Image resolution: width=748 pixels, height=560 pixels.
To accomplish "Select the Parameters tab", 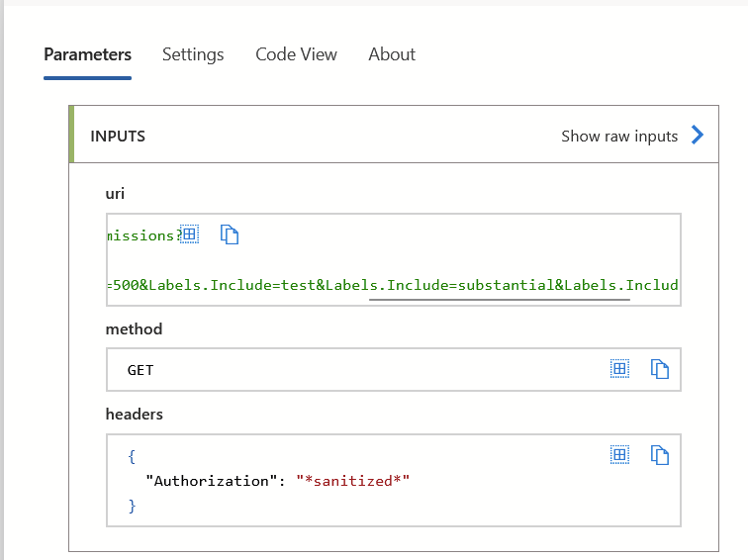I will pyautogui.click(x=87, y=54).
